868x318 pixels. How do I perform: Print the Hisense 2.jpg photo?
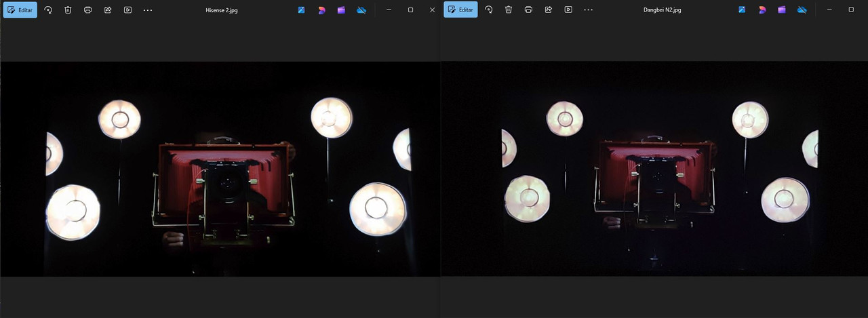[x=88, y=10]
